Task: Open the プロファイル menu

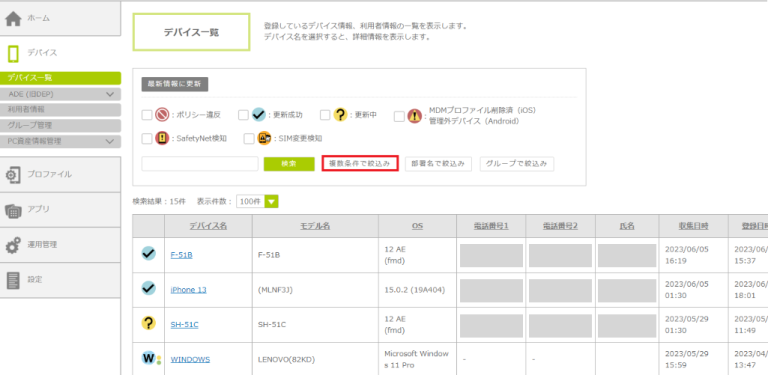Action: 60,174
